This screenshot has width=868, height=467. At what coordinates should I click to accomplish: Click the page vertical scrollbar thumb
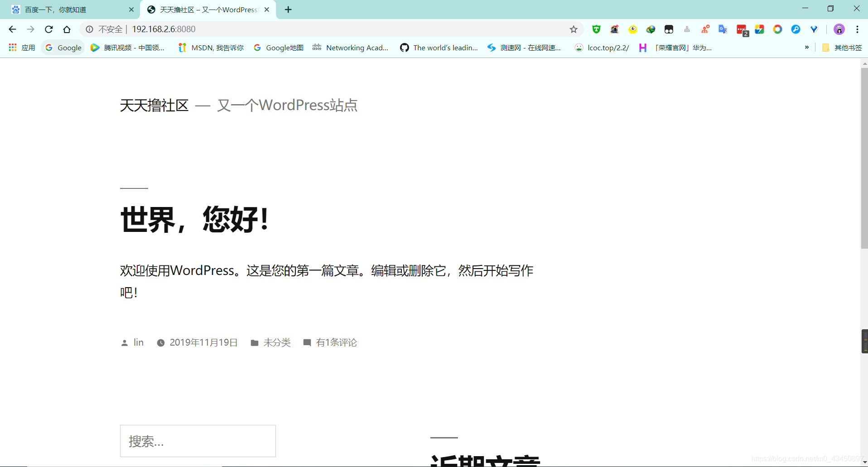point(864,159)
